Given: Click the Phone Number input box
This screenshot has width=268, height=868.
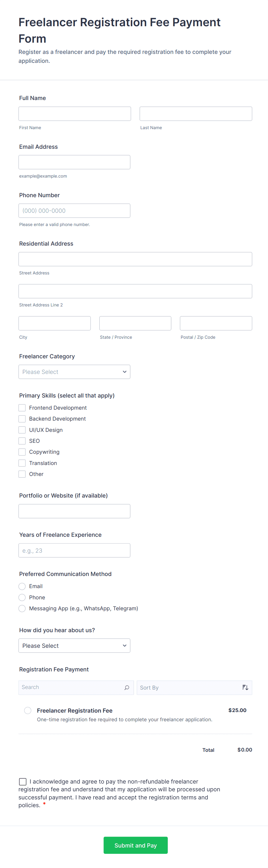Looking at the screenshot, I should coord(74,211).
